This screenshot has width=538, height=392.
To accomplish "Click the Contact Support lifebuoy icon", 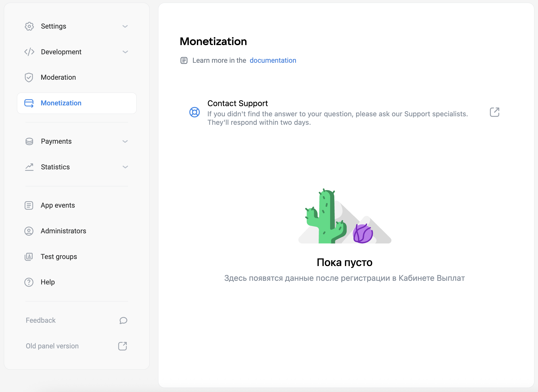I will pyautogui.click(x=195, y=112).
